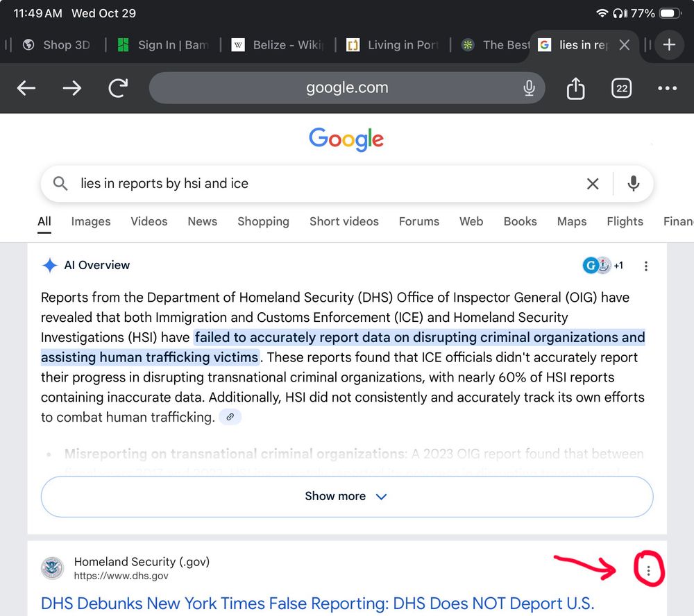This screenshot has height=616, width=694.
Task: Open https://www.dhs.gov source link
Action: 121,576
